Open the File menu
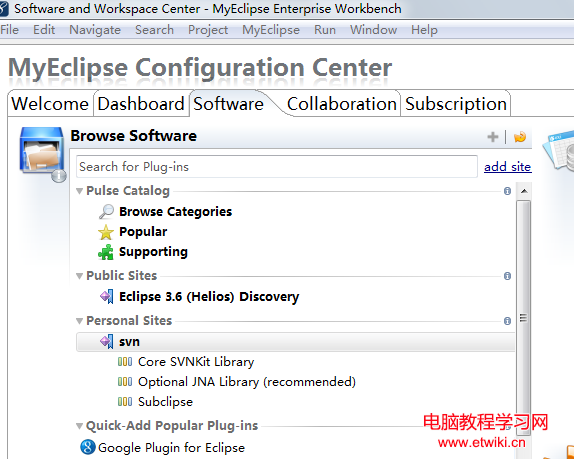574x459 pixels. tap(10, 30)
